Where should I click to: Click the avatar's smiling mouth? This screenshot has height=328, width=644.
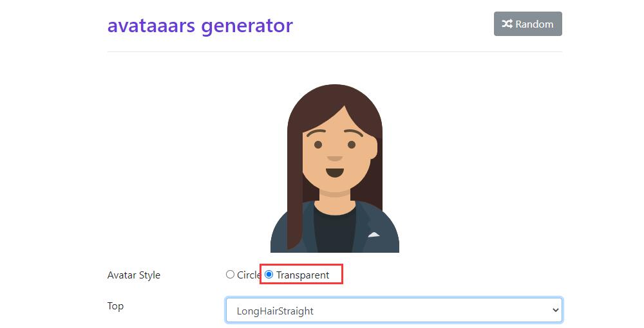[x=335, y=172]
